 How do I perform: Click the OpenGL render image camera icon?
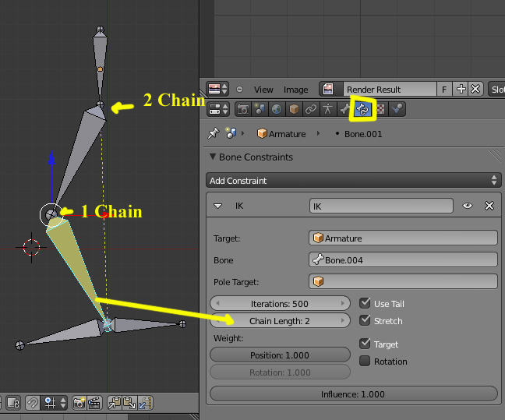[79, 403]
